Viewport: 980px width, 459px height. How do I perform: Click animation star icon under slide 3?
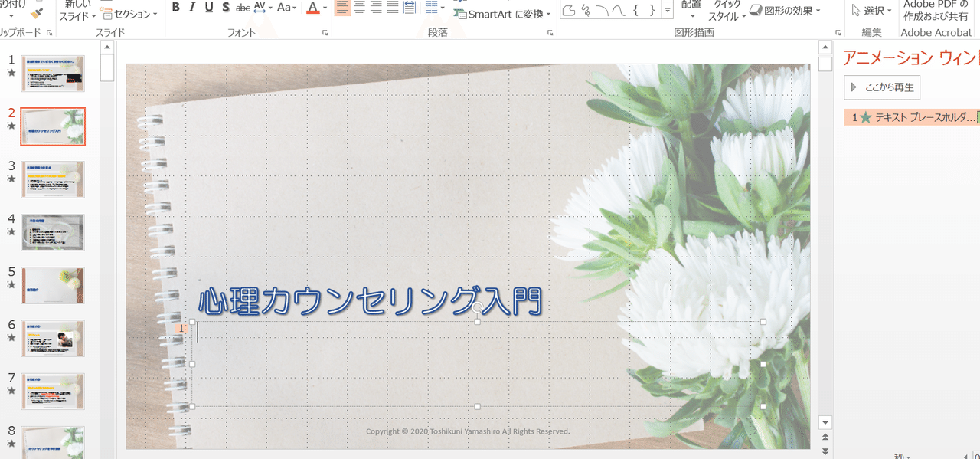coord(11,179)
